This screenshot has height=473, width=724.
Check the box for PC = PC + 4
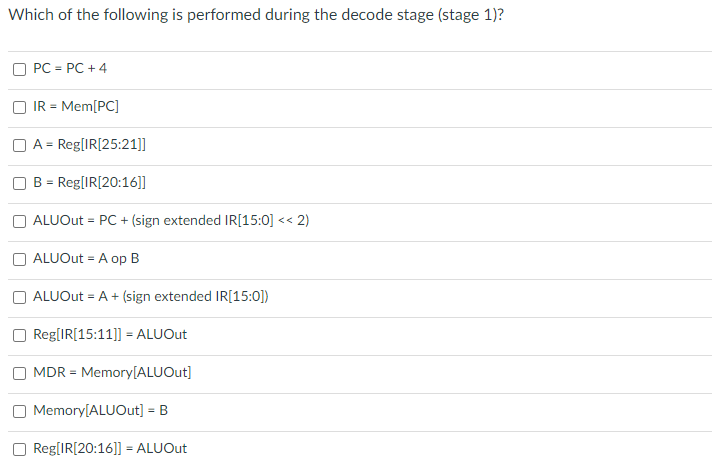19,69
